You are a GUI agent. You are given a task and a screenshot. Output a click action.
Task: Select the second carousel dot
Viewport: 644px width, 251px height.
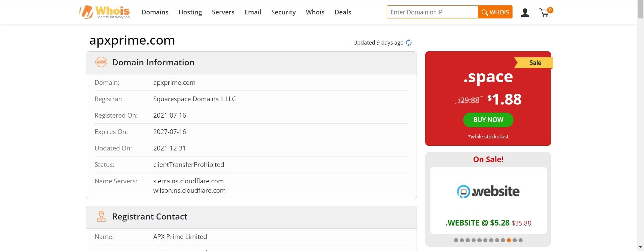[x=462, y=240]
